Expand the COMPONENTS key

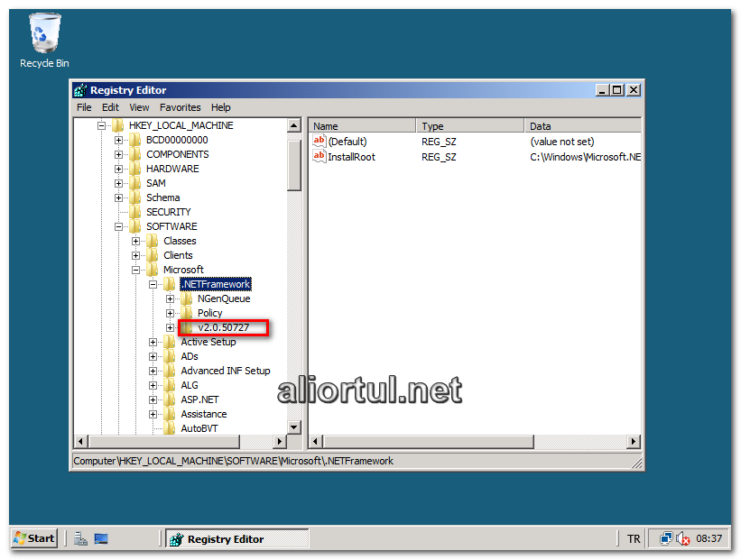pos(118,154)
